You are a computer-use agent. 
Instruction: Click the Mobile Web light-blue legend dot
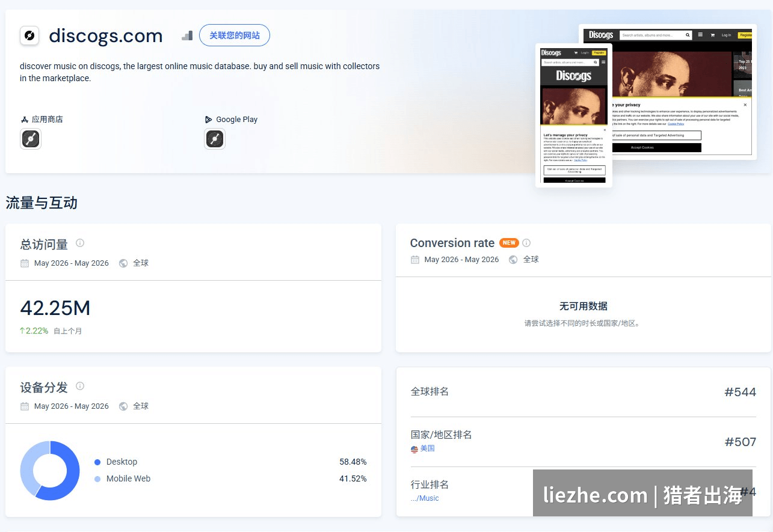(97, 479)
